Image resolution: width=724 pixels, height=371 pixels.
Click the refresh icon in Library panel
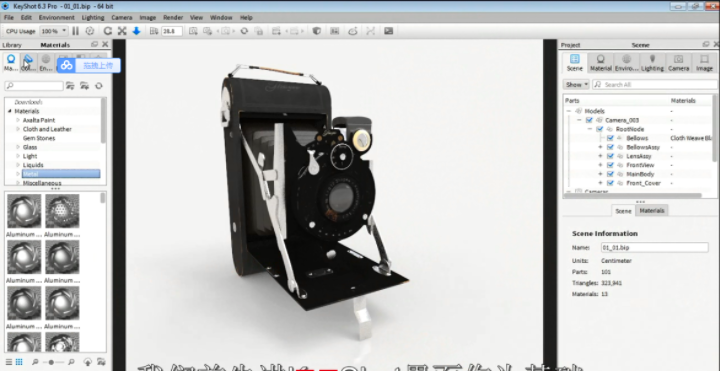pyautogui.click(x=99, y=86)
